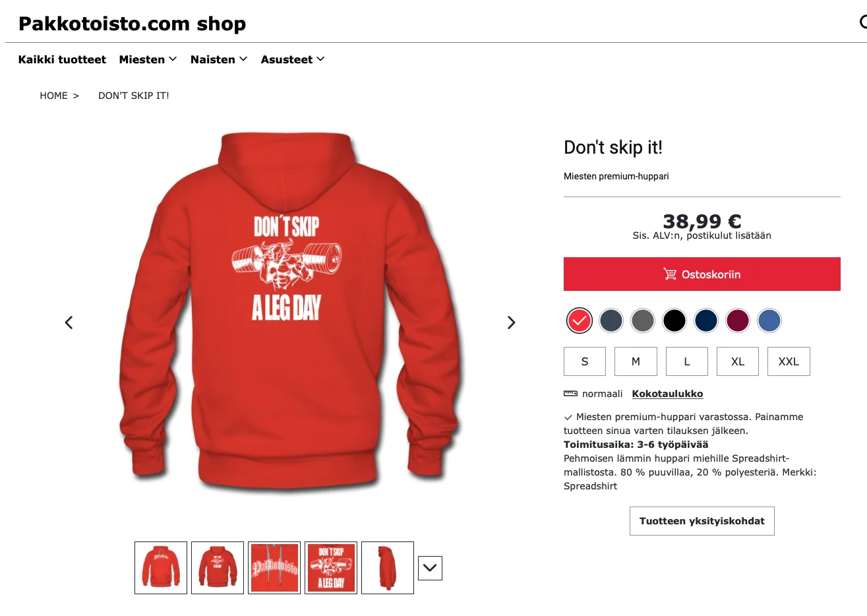Select size S option
The width and height of the screenshot is (867, 616).
(x=585, y=361)
